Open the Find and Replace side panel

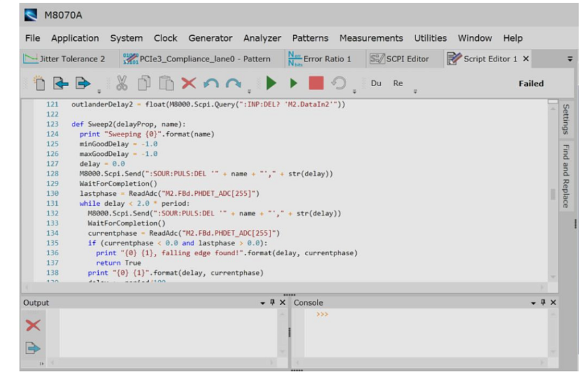click(566, 176)
